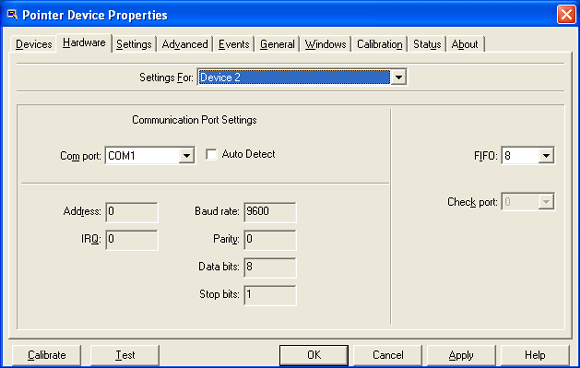This screenshot has width=580, height=368.
Task: Confirm with the OK button
Action: [x=314, y=355]
